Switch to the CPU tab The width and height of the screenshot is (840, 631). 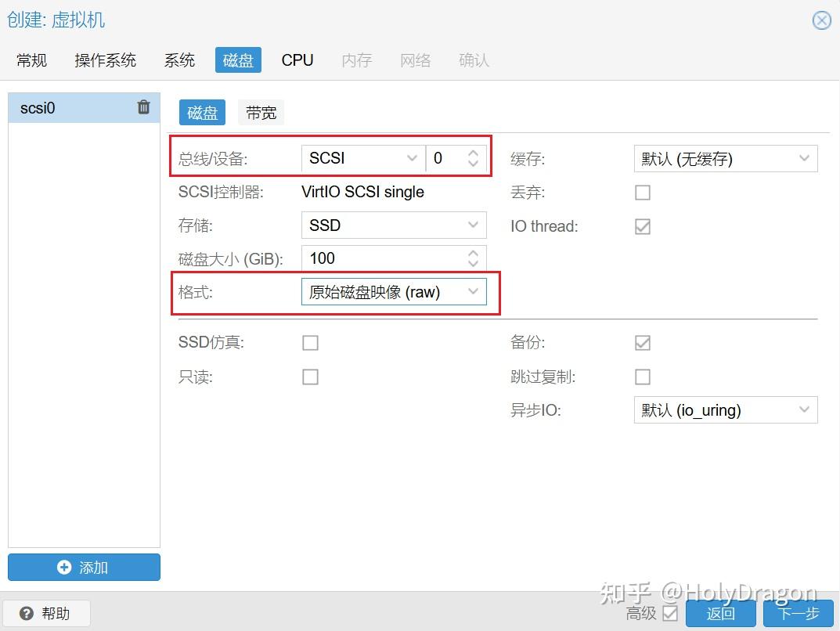(x=297, y=59)
